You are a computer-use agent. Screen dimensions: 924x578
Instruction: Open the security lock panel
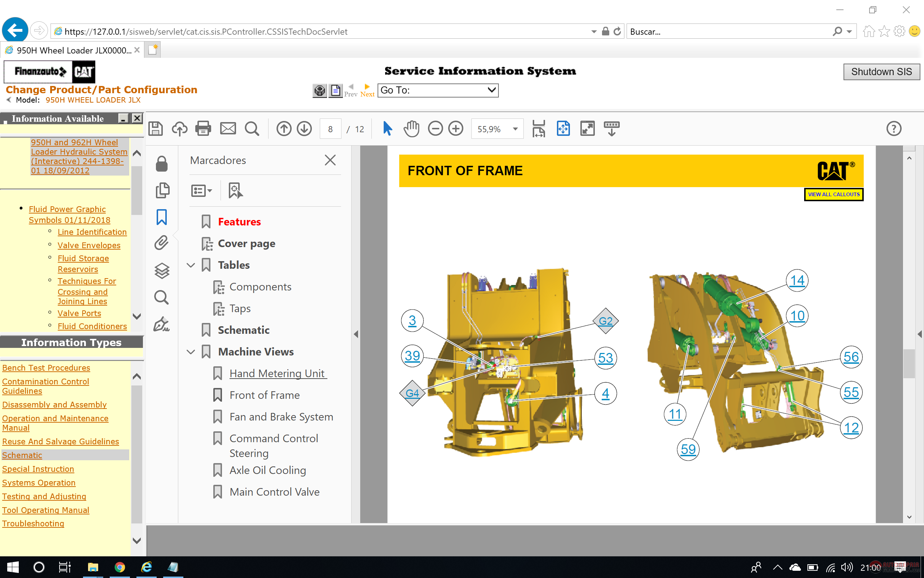pyautogui.click(x=161, y=164)
